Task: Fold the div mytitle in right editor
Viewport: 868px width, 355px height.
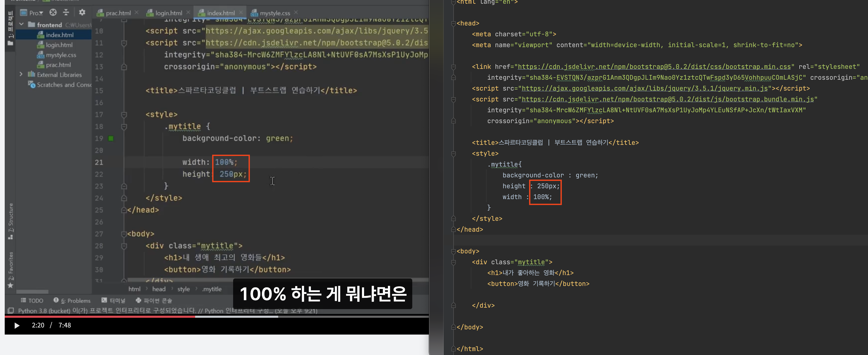Action: (453, 262)
